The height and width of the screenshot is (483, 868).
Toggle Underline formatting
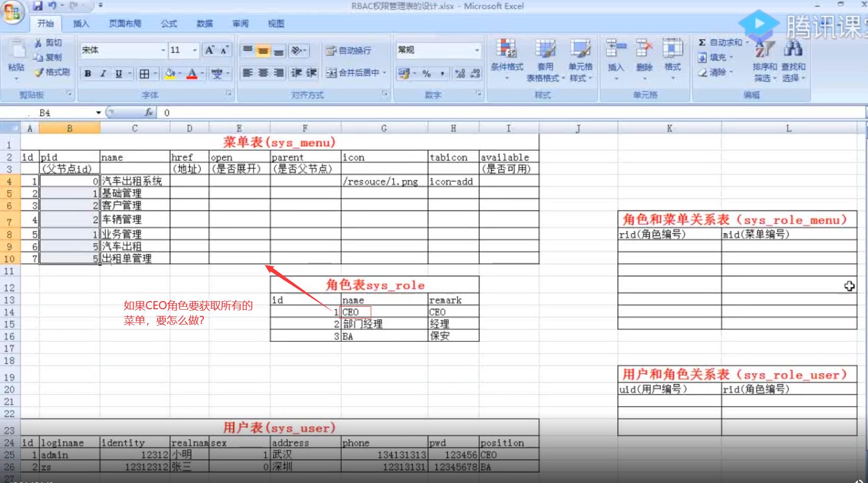119,73
